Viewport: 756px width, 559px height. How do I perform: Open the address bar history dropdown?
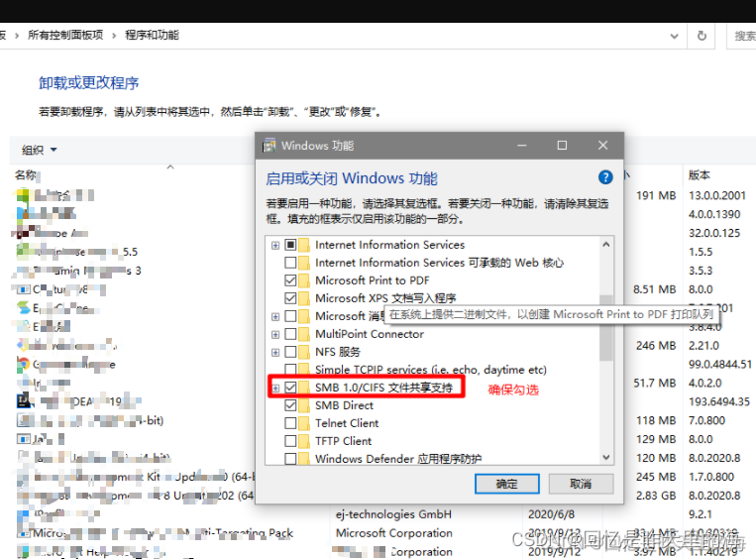[674, 36]
